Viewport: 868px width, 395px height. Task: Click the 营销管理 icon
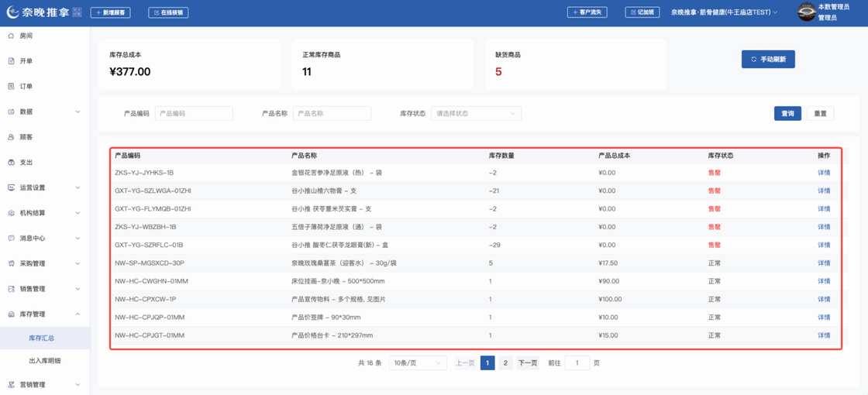tap(11, 384)
